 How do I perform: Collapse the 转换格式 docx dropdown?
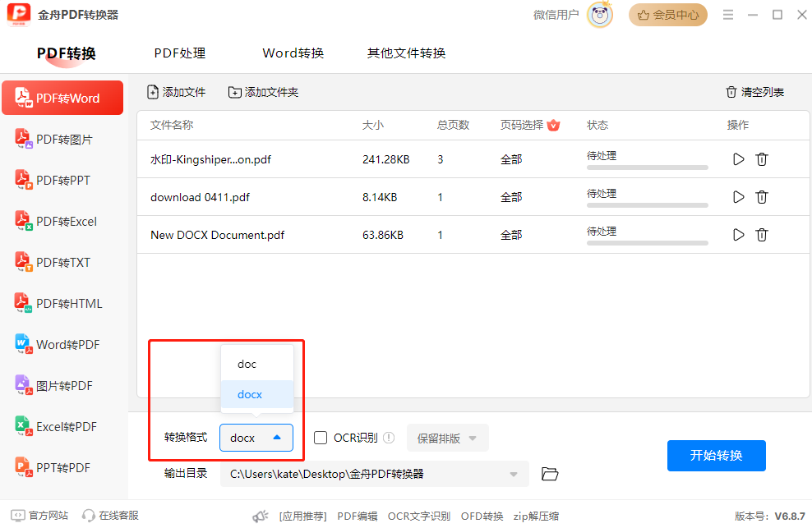click(x=256, y=438)
